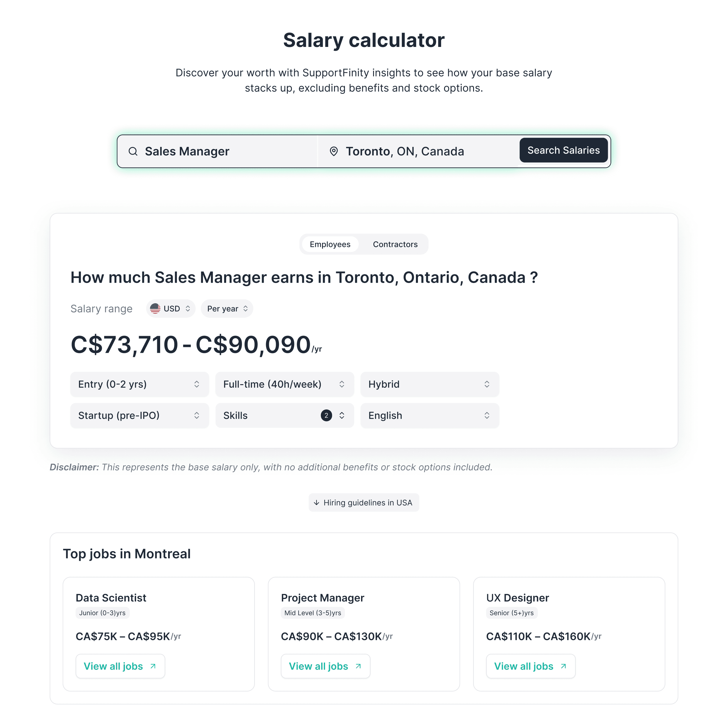Open the Full-time (40h/week) schedule selector
The height and width of the screenshot is (725, 728).
click(284, 384)
